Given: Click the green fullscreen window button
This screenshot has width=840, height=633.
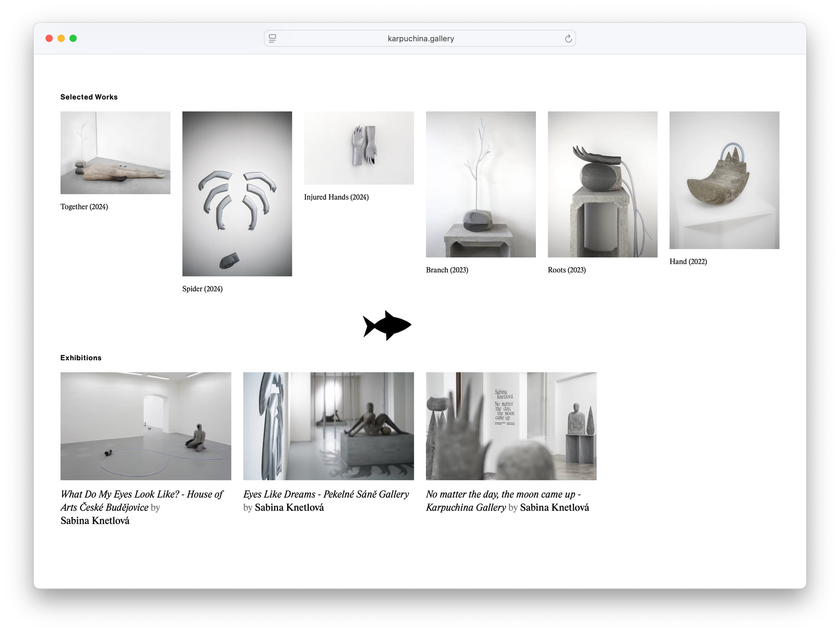Looking at the screenshot, I should click(x=73, y=39).
